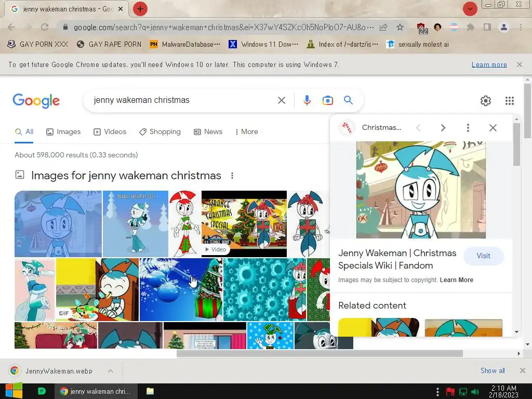Viewport: 532px width, 399px height.
Task: Open the green app in taskbar
Action: point(42,391)
